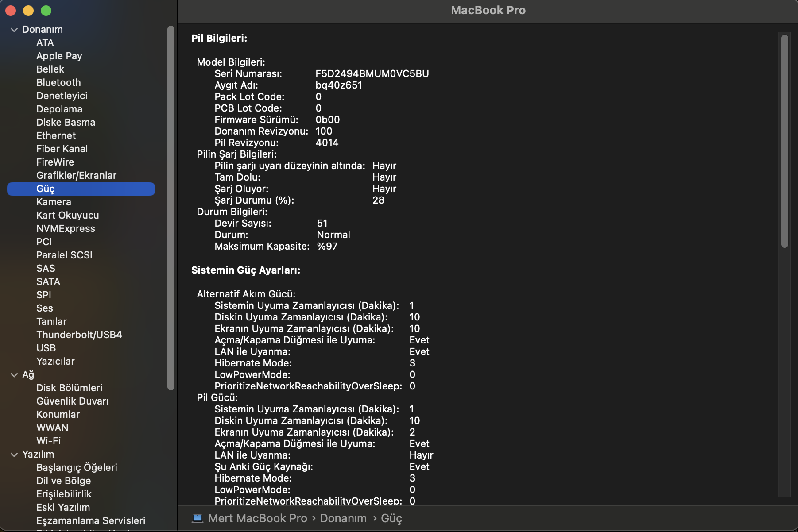798x532 pixels.
Task: Collapse the Ağ section chevron
Action: point(14,375)
